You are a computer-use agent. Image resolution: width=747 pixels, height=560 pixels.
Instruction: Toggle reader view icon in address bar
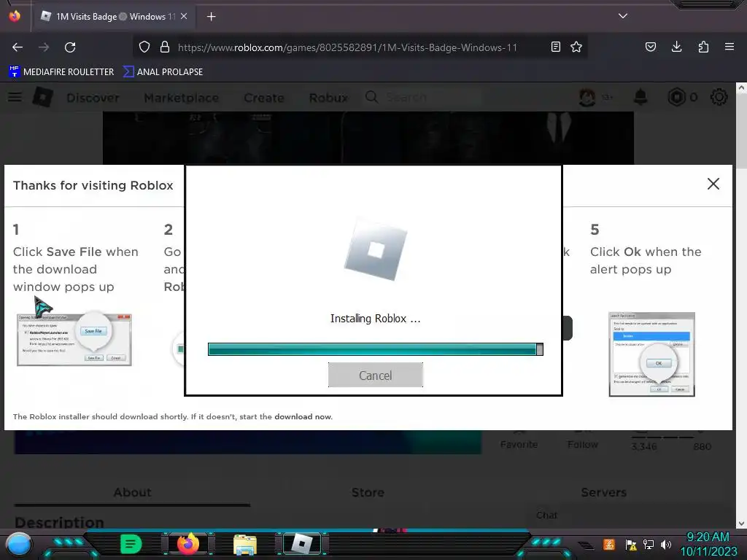coord(555,47)
